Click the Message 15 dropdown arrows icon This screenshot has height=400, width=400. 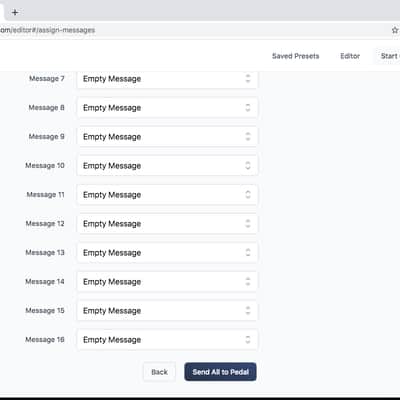point(248,310)
